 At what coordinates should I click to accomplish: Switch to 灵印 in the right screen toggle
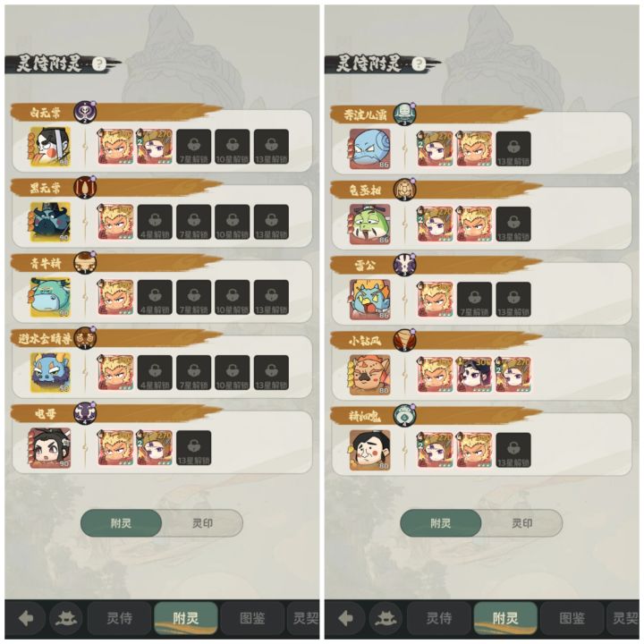[521, 523]
